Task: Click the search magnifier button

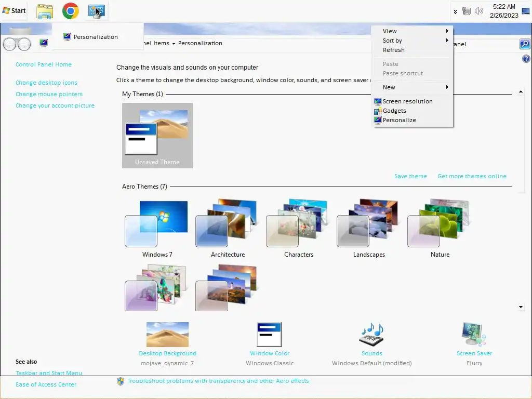Action: 525,44
